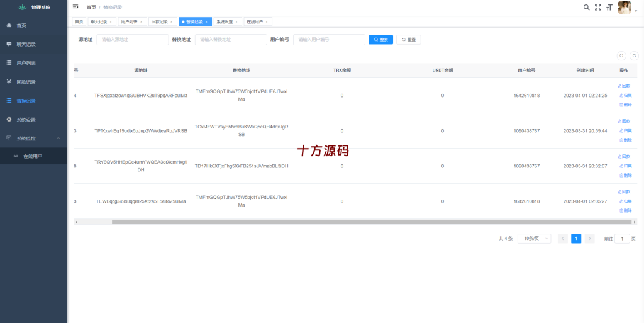Viewport: 644px width, 323px height.
Task: Select 替换记录 in the sidebar
Action: click(34, 101)
